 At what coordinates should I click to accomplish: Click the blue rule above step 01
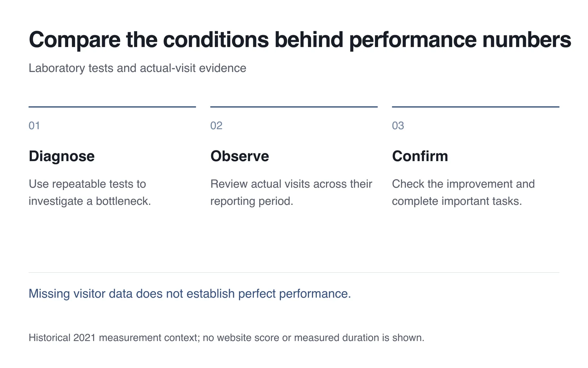click(x=112, y=107)
